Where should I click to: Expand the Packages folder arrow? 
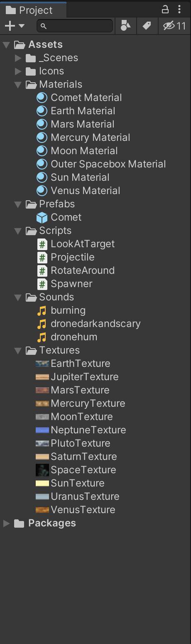[x=6, y=523]
